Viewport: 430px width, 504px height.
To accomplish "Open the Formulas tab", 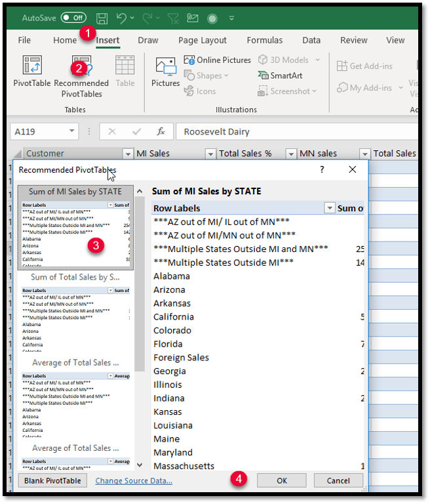I will [265, 40].
